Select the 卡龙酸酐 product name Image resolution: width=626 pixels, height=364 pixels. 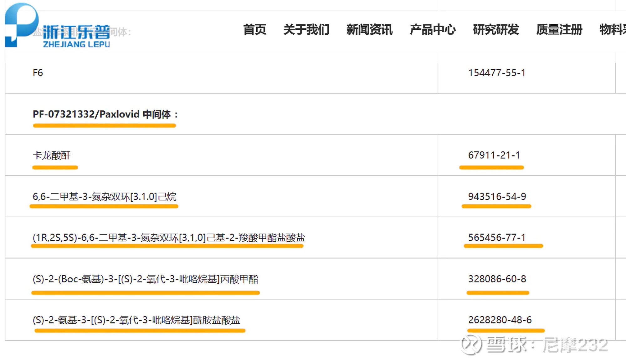click(x=52, y=155)
